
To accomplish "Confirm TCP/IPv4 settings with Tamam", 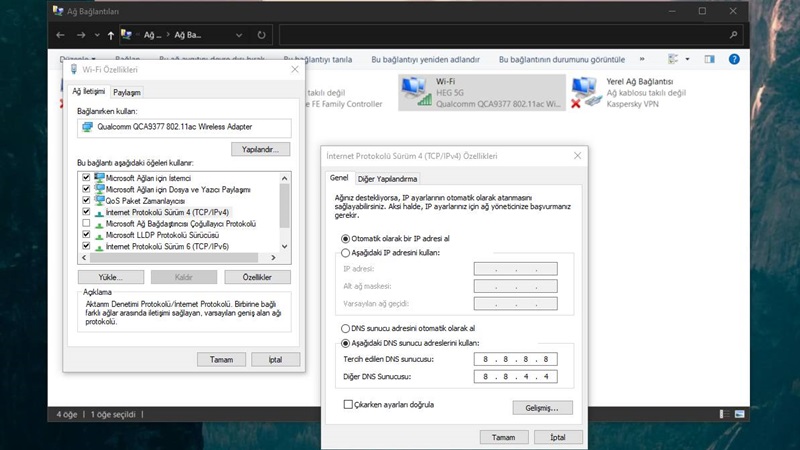I will [504, 437].
